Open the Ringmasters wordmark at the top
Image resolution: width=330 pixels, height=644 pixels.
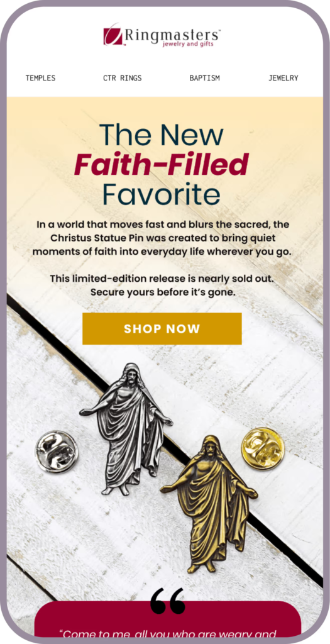[x=172, y=35]
